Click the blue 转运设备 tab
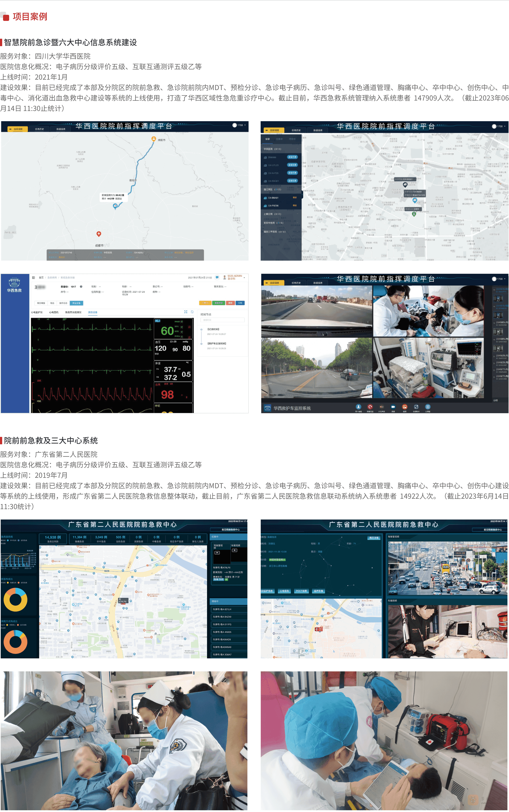This screenshot has width=509, height=812. pyautogui.click(x=76, y=303)
